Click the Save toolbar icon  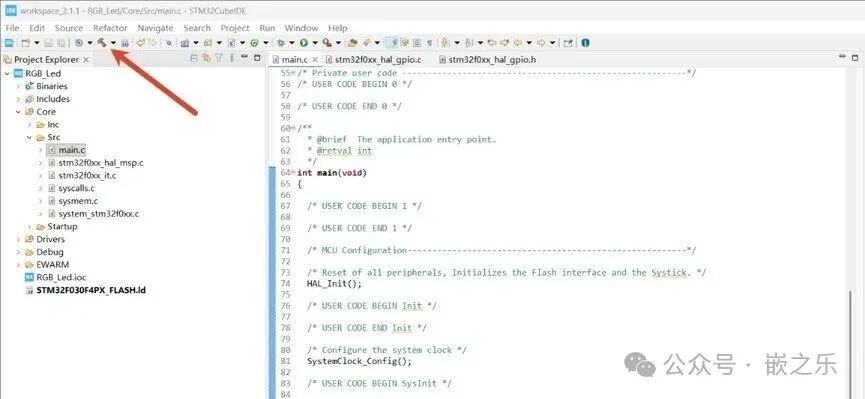click(x=48, y=42)
